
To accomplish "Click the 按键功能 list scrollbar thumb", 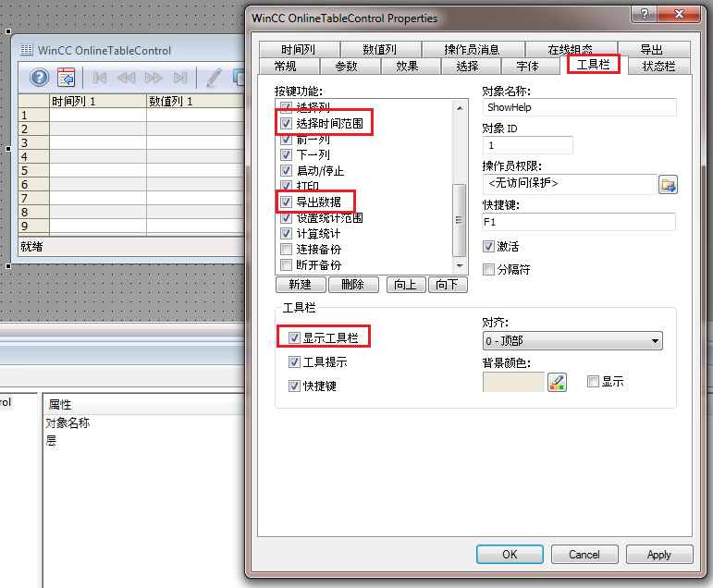I will (x=460, y=221).
